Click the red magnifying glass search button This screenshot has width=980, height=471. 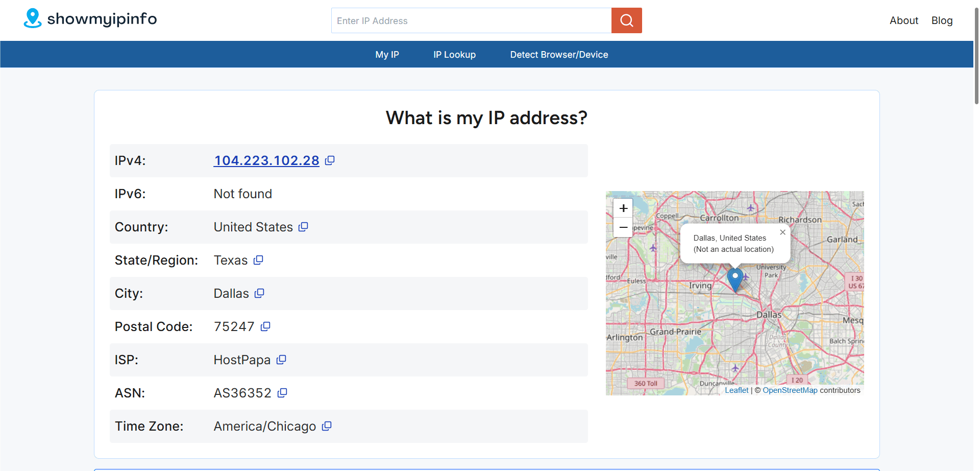click(x=626, y=20)
